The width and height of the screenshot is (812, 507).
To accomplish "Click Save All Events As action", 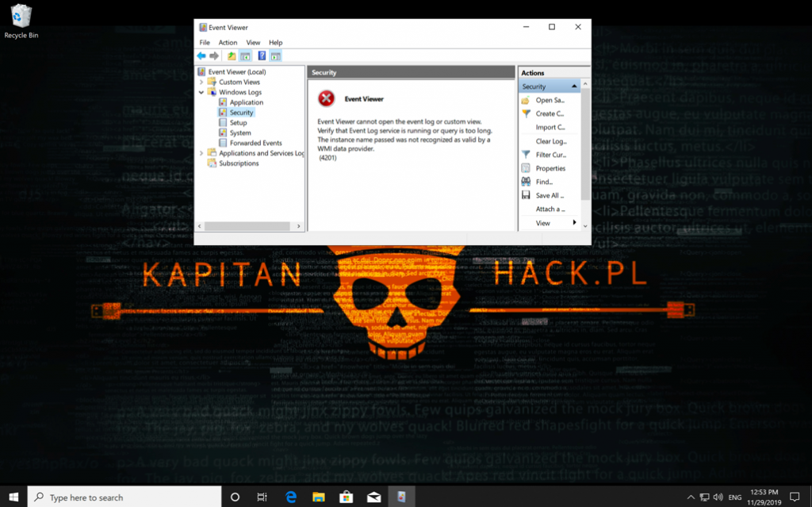I will pyautogui.click(x=550, y=195).
